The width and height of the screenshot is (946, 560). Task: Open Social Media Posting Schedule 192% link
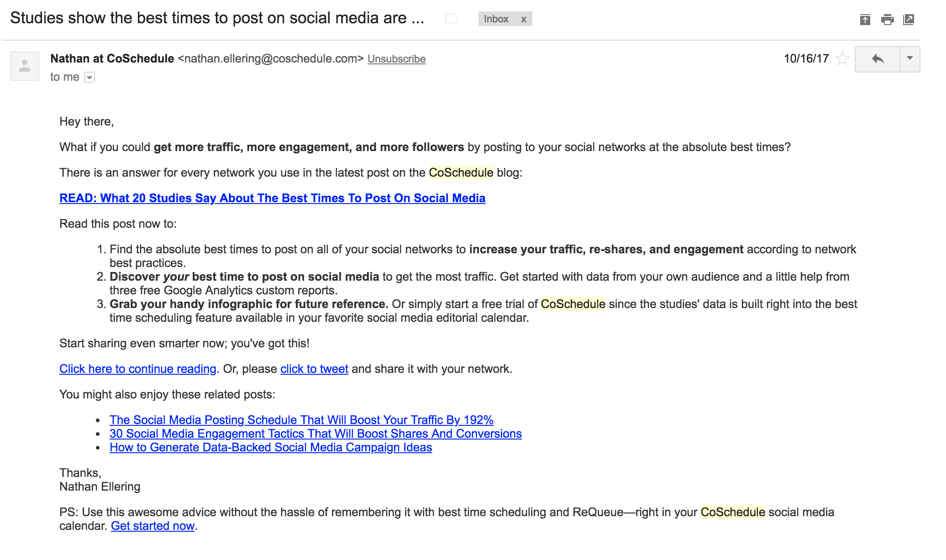(x=301, y=420)
